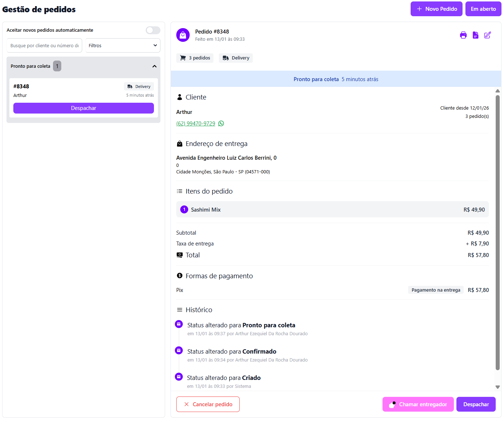Click the 'Em aberto' button
The height and width of the screenshot is (421, 504).
point(483,9)
